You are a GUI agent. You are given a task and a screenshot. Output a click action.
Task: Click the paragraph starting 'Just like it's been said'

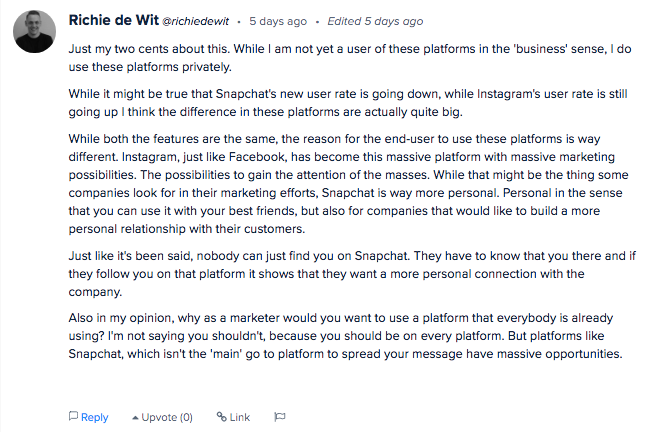pyautogui.click(x=352, y=274)
